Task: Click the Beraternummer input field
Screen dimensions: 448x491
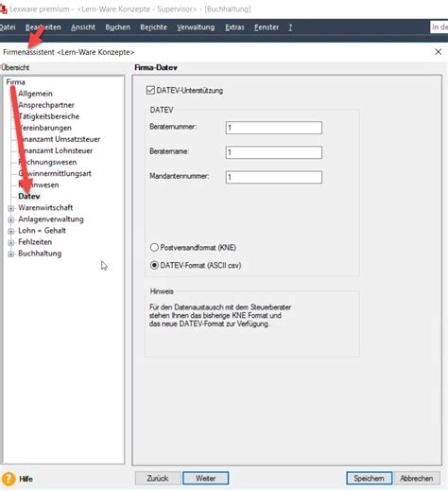Action: click(274, 128)
